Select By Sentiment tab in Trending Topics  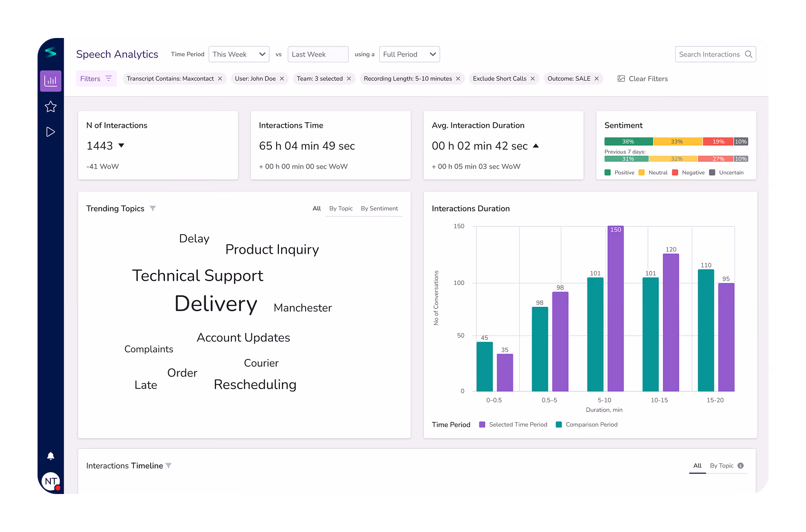(380, 209)
